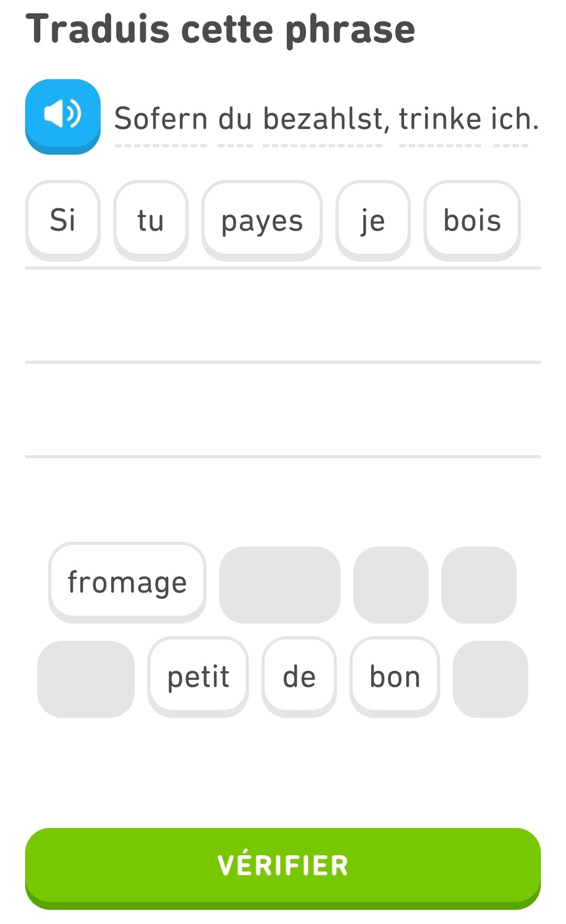Tap the wide empty slot beside "fromage"

(x=279, y=585)
